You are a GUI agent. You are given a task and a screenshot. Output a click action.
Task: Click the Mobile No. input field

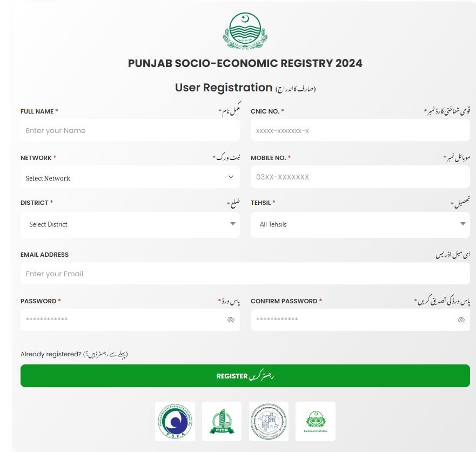(x=360, y=177)
